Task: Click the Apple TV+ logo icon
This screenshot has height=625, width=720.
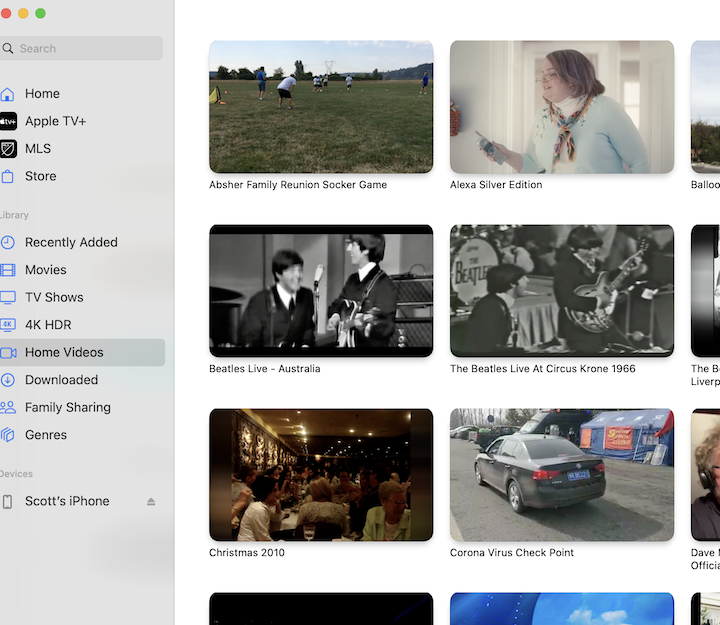Action: [8, 121]
